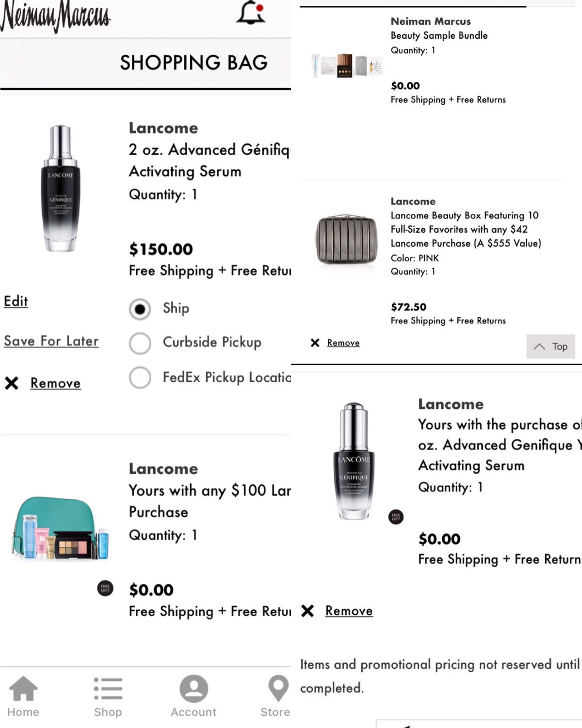This screenshot has height=728, width=582.
Task: Open the Neiman Marcus logo
Action: (55, 16)
